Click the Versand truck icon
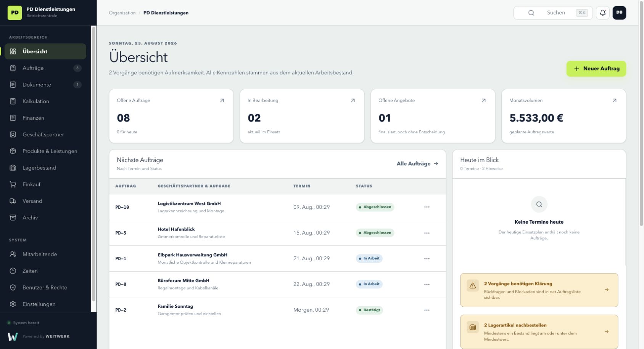This screenshot has height=349, width=644. [x=13, y=201]
